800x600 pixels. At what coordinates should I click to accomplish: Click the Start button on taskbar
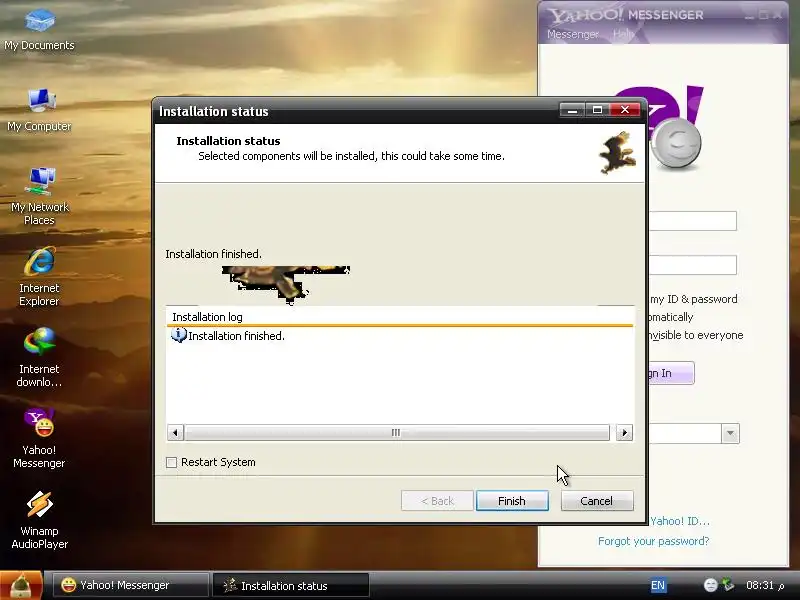(20, 585)
